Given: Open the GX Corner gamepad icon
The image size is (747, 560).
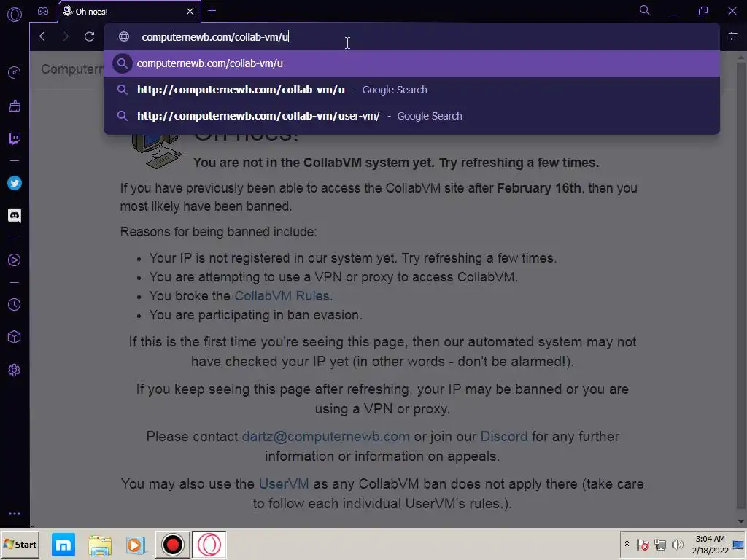Looking at the screenshot, I should pyautogui.click(x=43, y=11).
